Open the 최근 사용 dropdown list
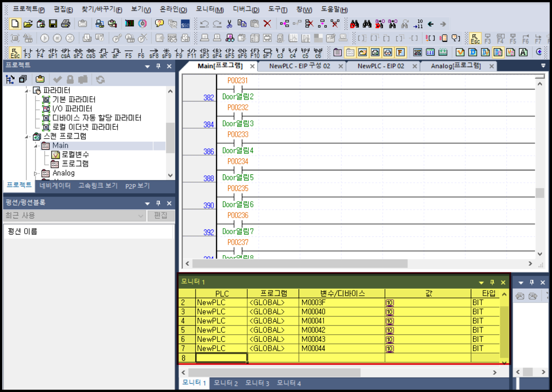This screenshot has height=392, width=552. [x=141, y=215]
